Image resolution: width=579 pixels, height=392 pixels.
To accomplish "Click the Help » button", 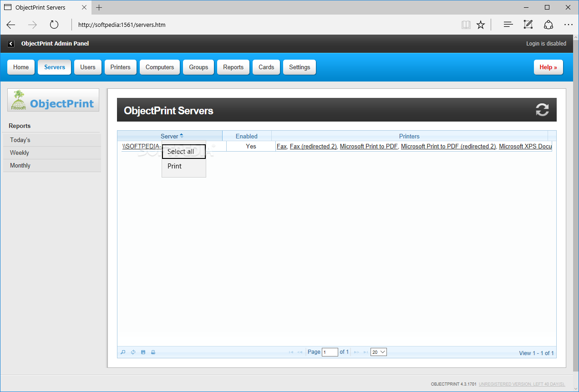I will (x=549, y=67).
